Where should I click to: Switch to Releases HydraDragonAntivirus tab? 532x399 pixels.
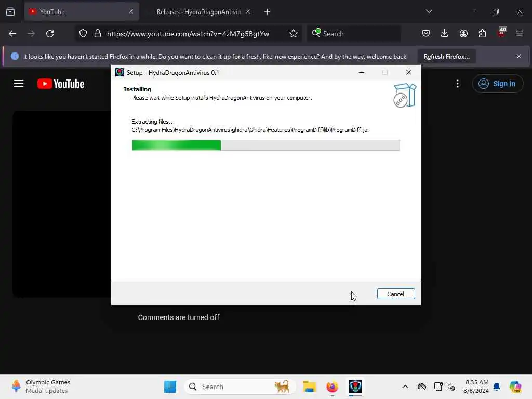click(x=198, y=12)
